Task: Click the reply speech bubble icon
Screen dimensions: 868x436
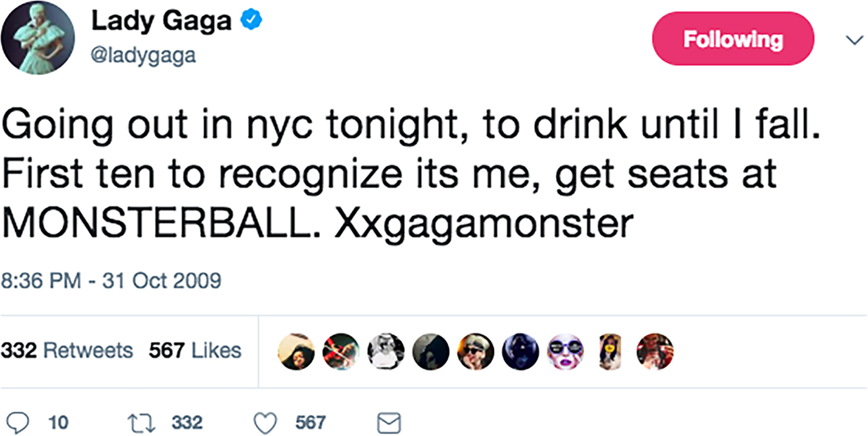Action: (20, 423)
